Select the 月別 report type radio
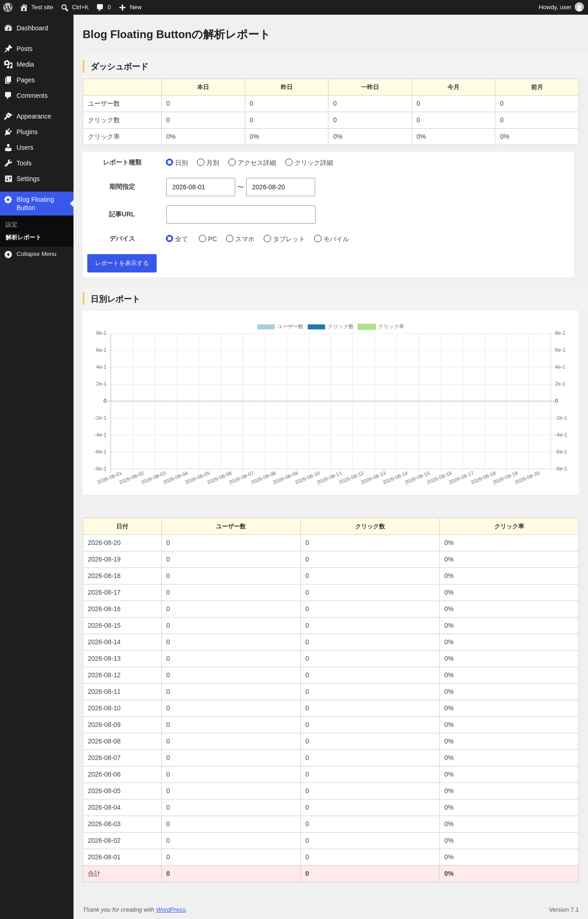This screenshot has height=919, width=588. [201, 162]
